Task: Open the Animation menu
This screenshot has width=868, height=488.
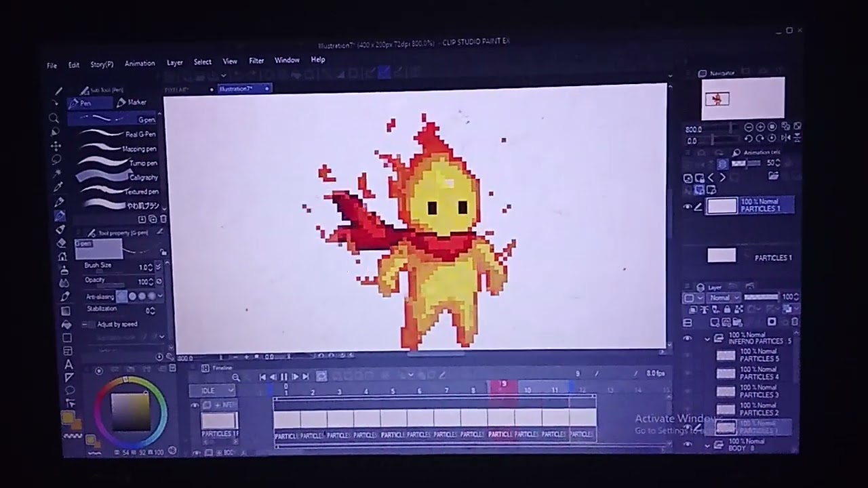Action: 140,63
